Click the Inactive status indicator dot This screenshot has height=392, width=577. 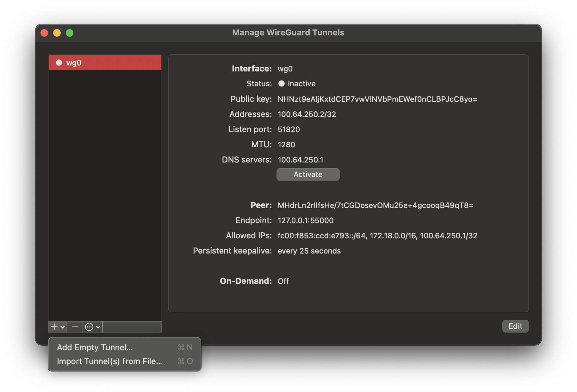click(282, 83)
